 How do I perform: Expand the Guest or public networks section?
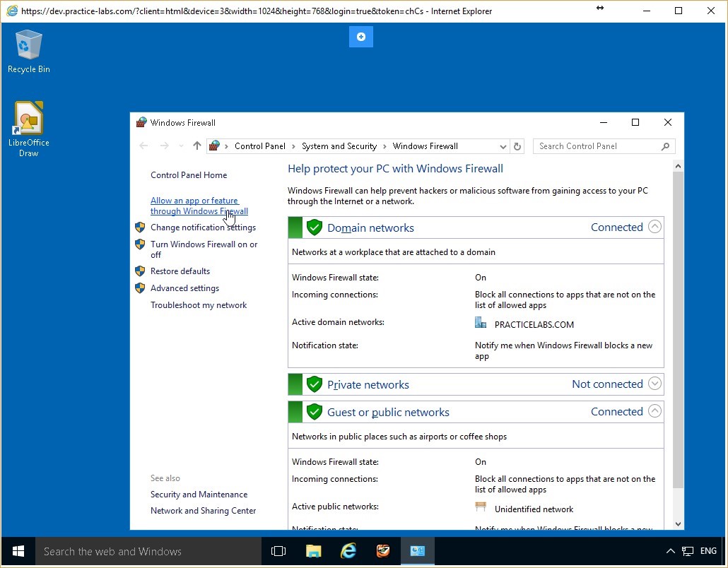click(654, 411)
